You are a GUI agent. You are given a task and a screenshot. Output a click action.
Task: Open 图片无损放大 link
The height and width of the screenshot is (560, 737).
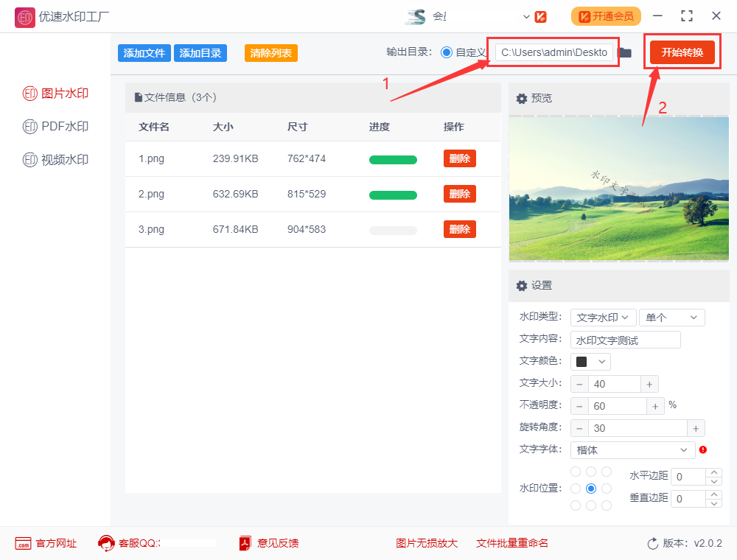(426, 544)
